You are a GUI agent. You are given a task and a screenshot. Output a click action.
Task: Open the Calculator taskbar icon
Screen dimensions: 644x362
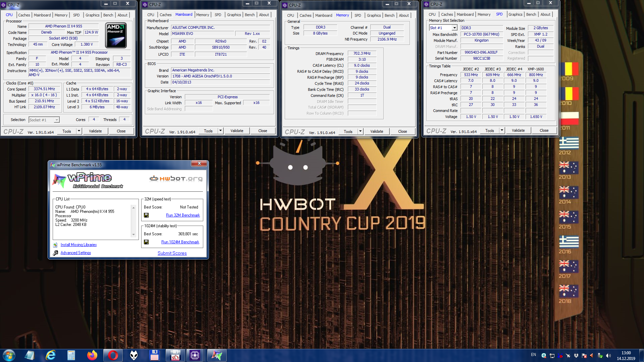click(x=71, y=355)
